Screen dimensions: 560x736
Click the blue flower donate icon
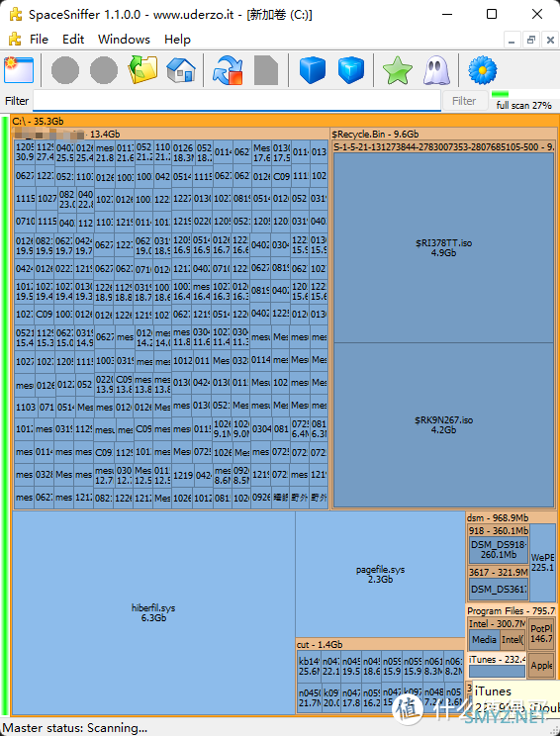click(x=483, y=70)
